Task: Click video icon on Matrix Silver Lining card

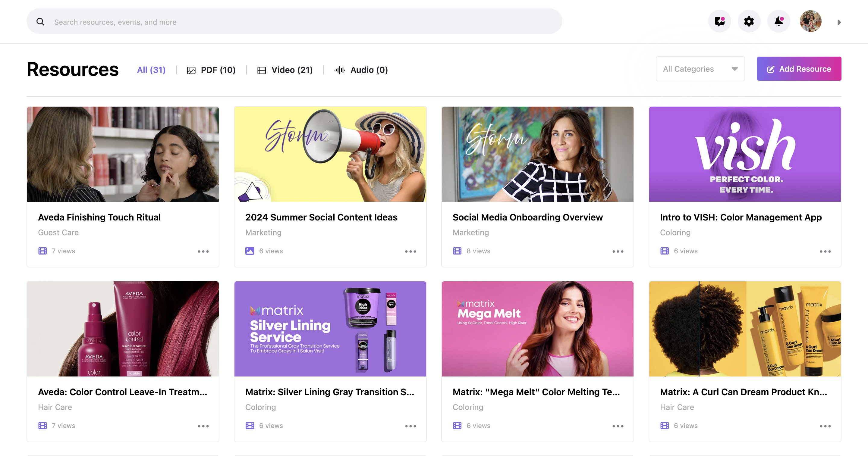Action: [250, 426]
